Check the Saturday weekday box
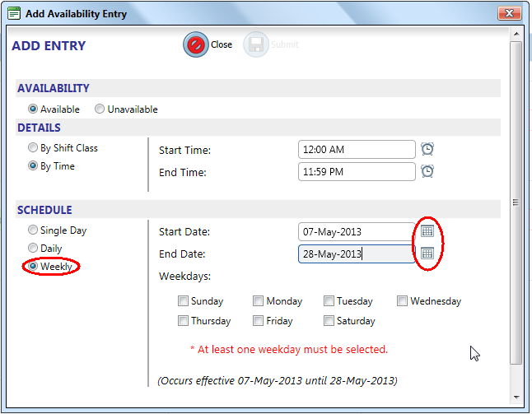The width and height of the screenshot is (532, 414). [329, 321]
